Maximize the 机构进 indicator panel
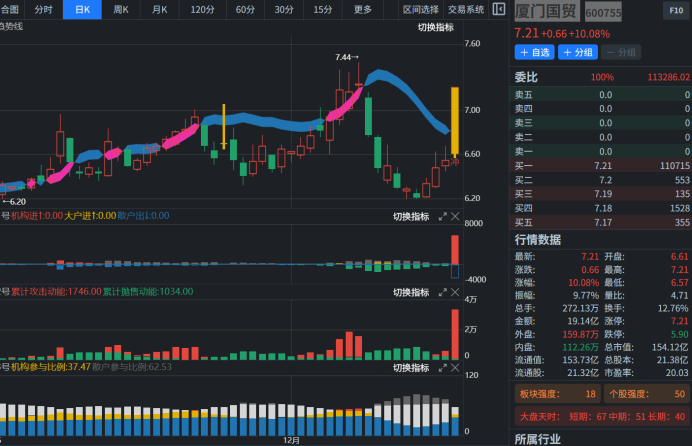This screenshot has height=446, width=692. pos(443,216)
